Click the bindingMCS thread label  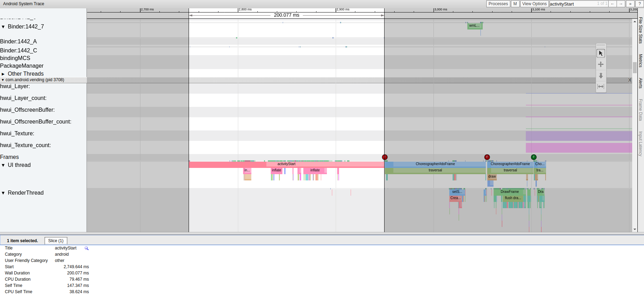pos(15,58)
